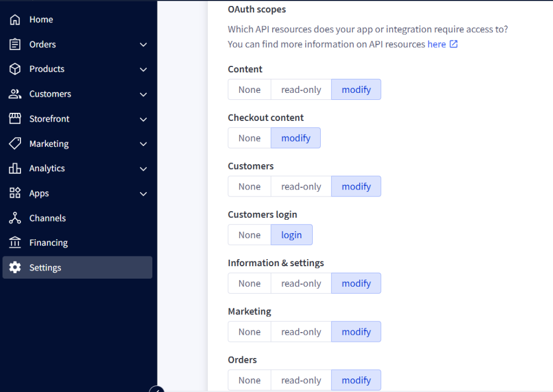Choose modify for Marketing scope
Viewport: 553px width, 392px height.
pos(356,332)
